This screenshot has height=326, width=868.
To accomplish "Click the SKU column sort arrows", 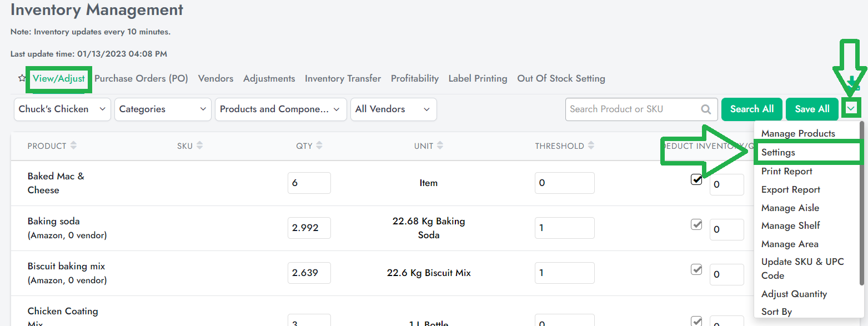I will click(x=199, y=146).
